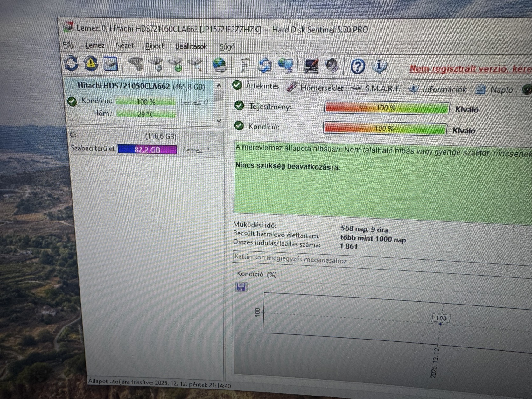Click the disk test icon with green check

pos(175,65)
